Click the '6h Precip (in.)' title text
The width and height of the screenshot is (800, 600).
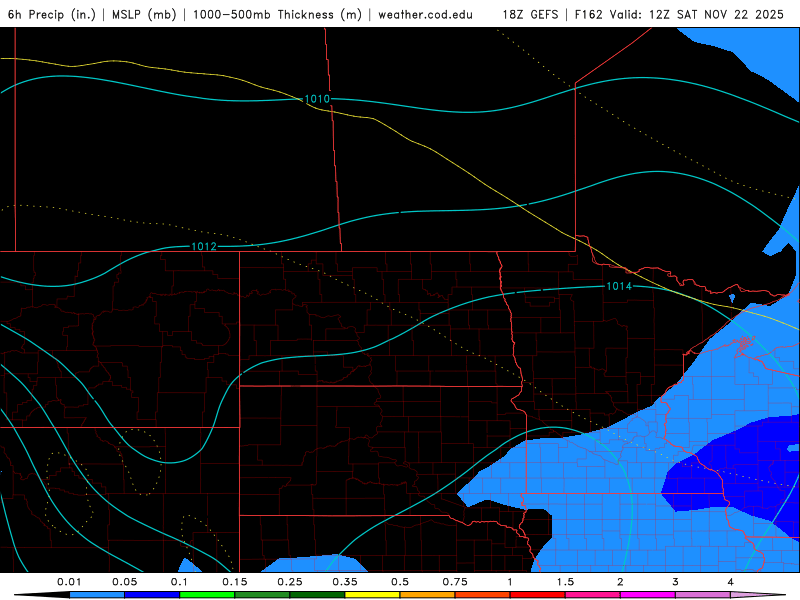52,14
